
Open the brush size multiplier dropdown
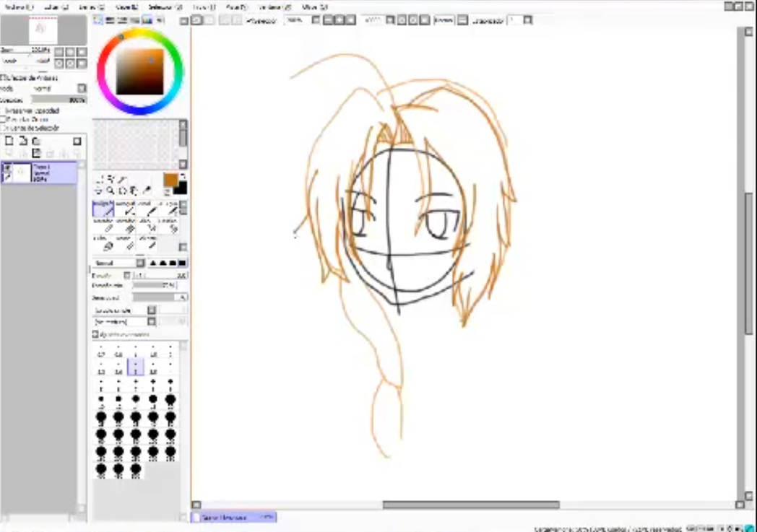[x=127, y=275]
